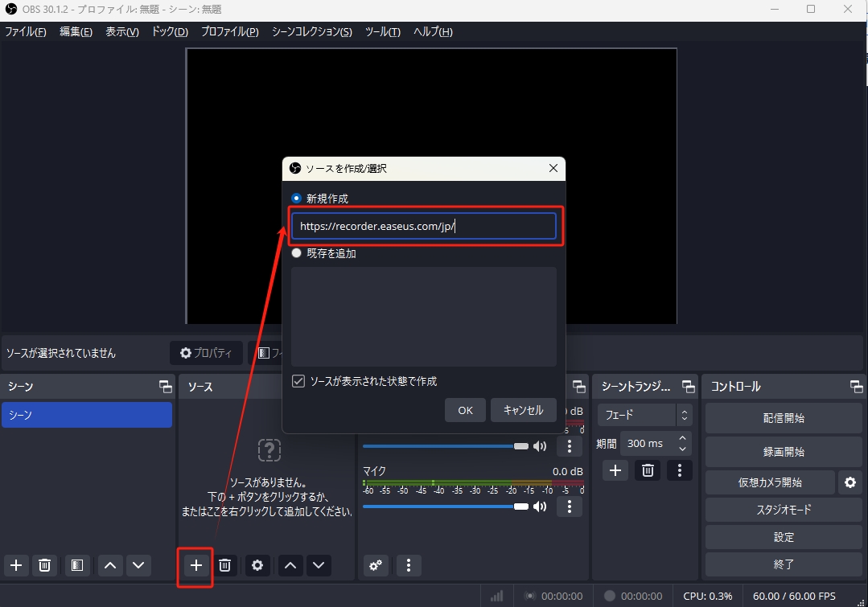Viewport: 868px width, 607px height.
Task: Open the マイク options three-dot menu
Action: [x=570, y=506]
